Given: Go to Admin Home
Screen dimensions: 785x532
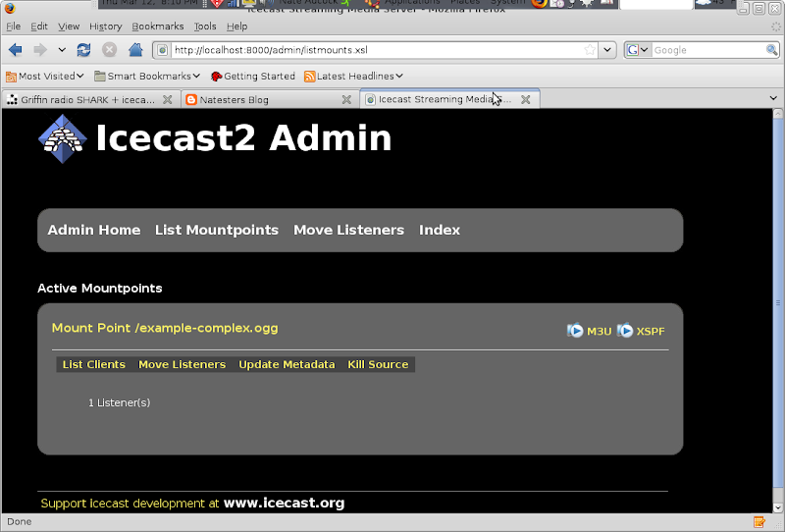Looking at the screenshot, I should [x=94, y=230].
